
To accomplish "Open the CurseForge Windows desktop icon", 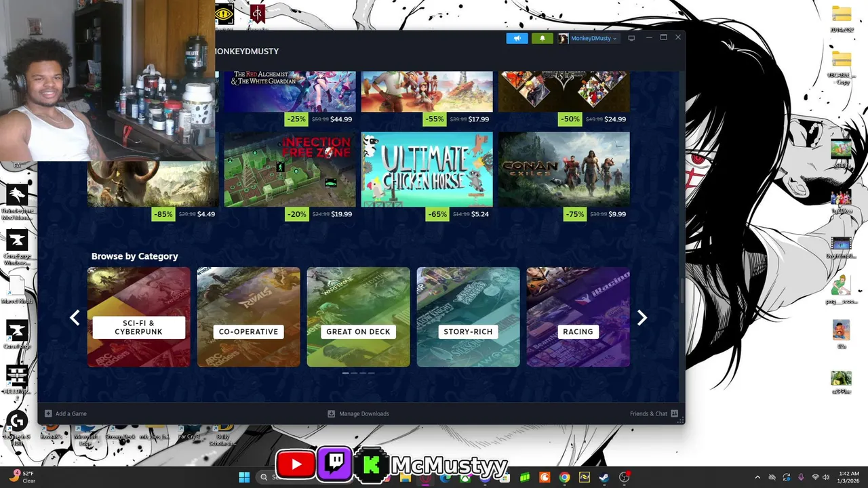I will tap(17, 247).
